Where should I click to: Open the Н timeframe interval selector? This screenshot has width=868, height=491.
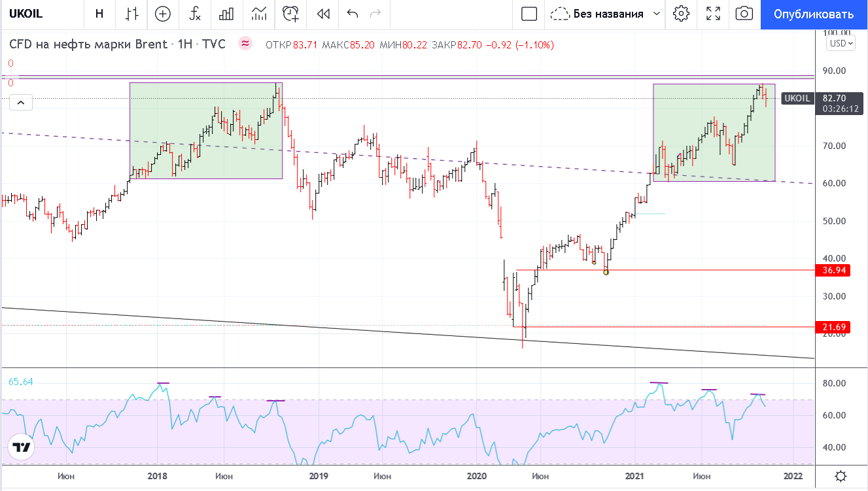point(99,14)
